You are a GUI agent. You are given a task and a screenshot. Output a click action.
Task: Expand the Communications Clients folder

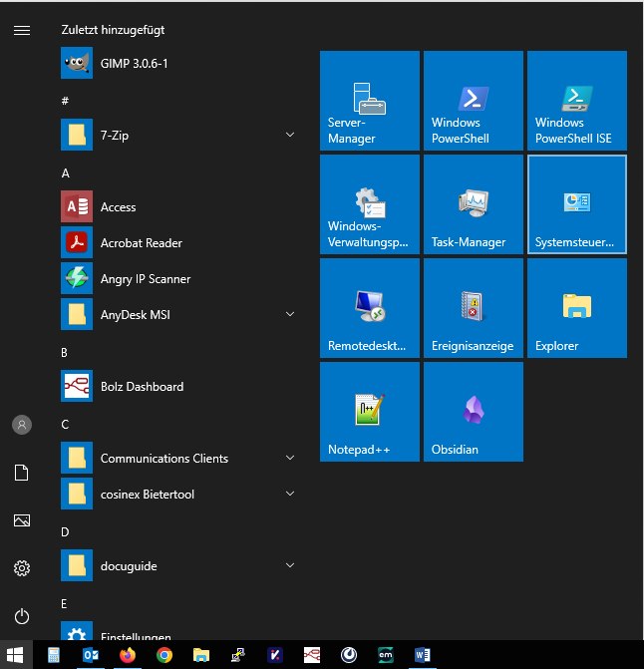pyautogui.click(x=290, y=459)
